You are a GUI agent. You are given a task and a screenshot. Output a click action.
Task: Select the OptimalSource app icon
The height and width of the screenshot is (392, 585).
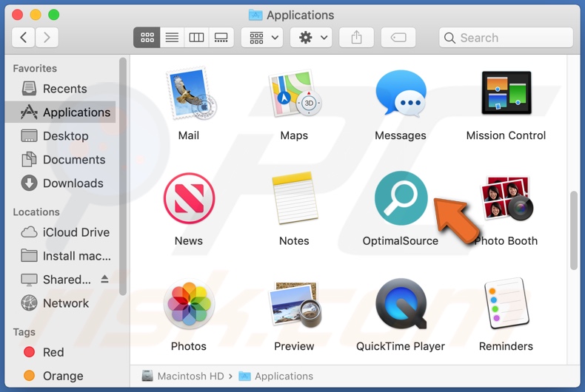tap(401, 198)
